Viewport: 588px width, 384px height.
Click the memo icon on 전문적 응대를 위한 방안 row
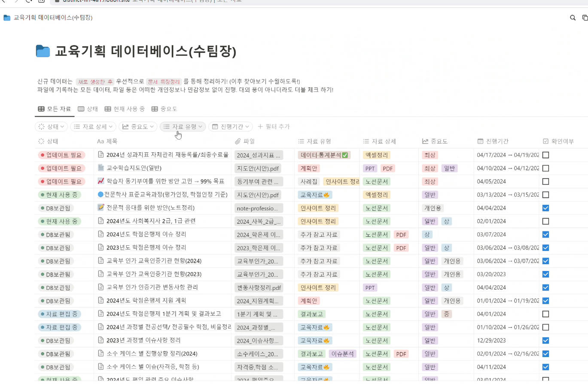pyautogui.click(x=101, y=208)
